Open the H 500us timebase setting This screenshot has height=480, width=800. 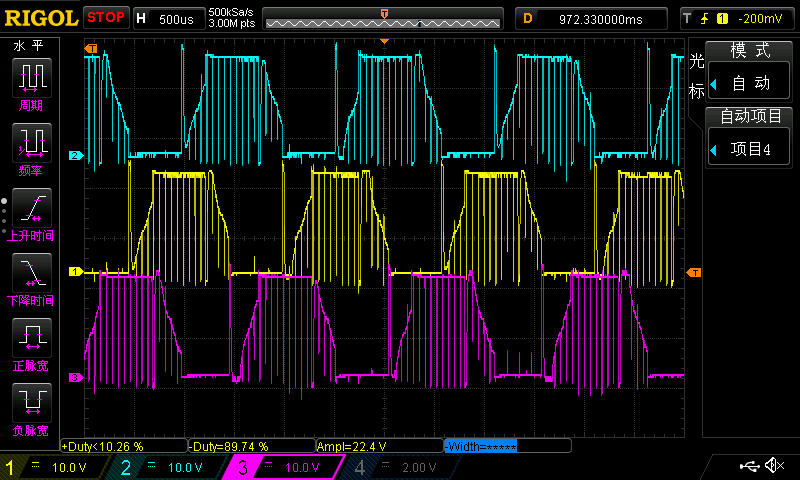[x=169, y=19]
